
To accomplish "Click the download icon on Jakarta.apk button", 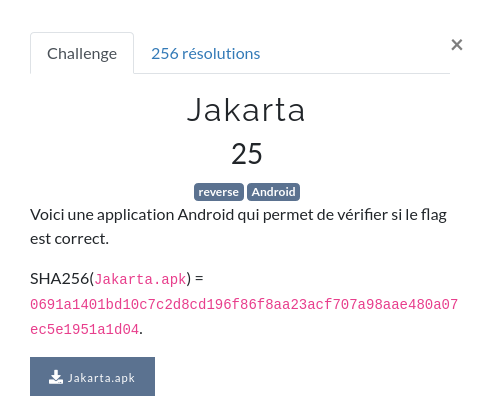I will tap(56, 377).
